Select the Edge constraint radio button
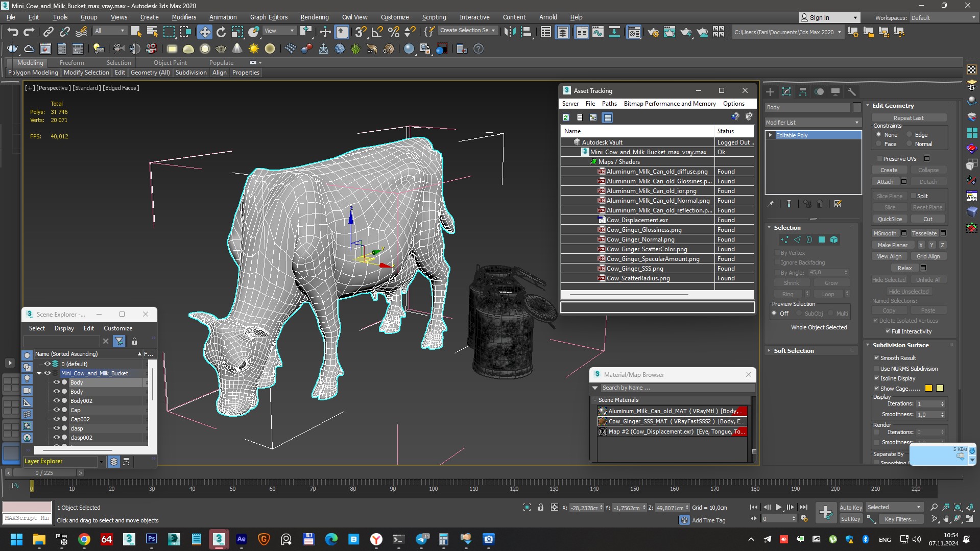 pyautogui.click(x=909, y=135)
